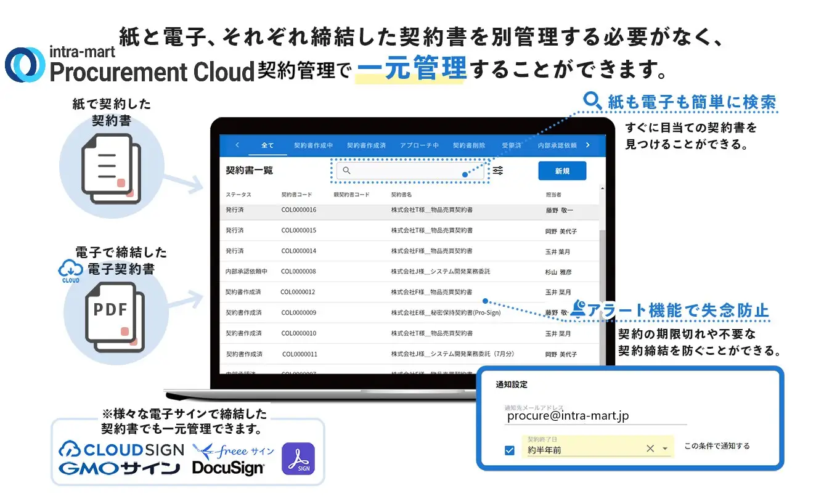
Task: Click the 契約書コード column header
Action: pyautogui.click(x=297, y=195)
